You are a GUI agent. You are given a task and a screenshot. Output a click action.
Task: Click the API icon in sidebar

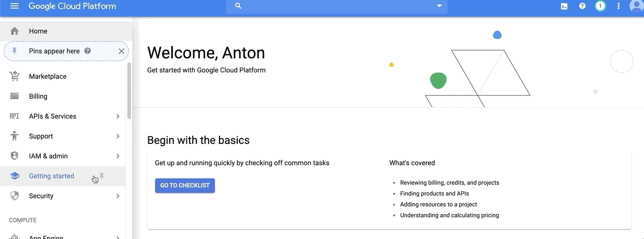click(15, 116)
